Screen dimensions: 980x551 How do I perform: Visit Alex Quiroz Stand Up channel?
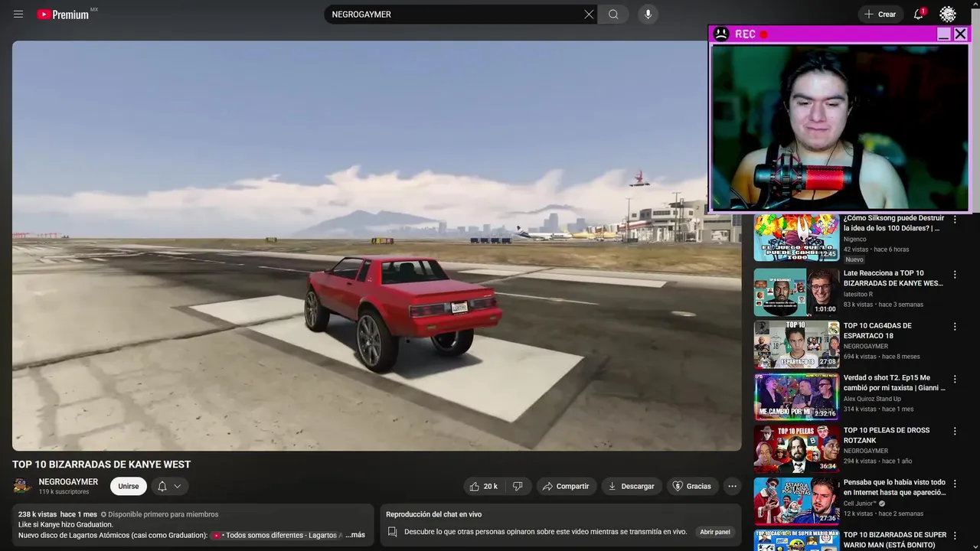coord(872,399)
